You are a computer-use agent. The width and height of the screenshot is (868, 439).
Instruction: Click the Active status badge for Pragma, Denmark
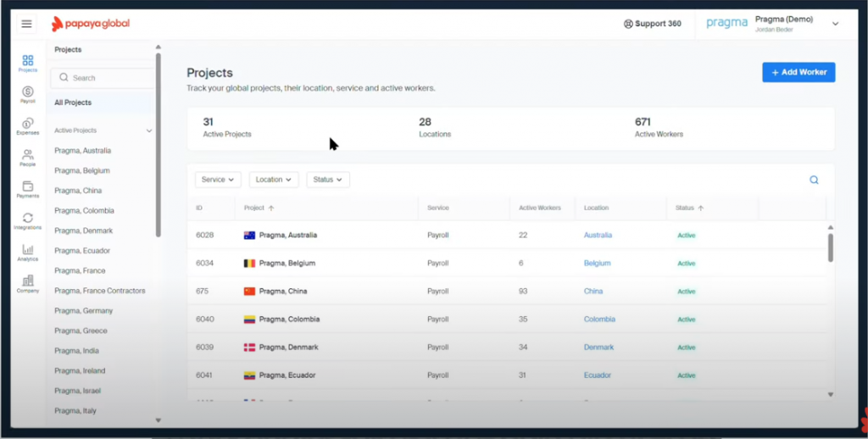click(687, 347)
